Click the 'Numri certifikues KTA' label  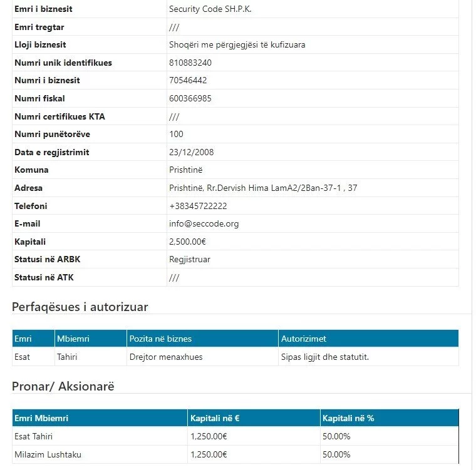click(x=59, y=116)
